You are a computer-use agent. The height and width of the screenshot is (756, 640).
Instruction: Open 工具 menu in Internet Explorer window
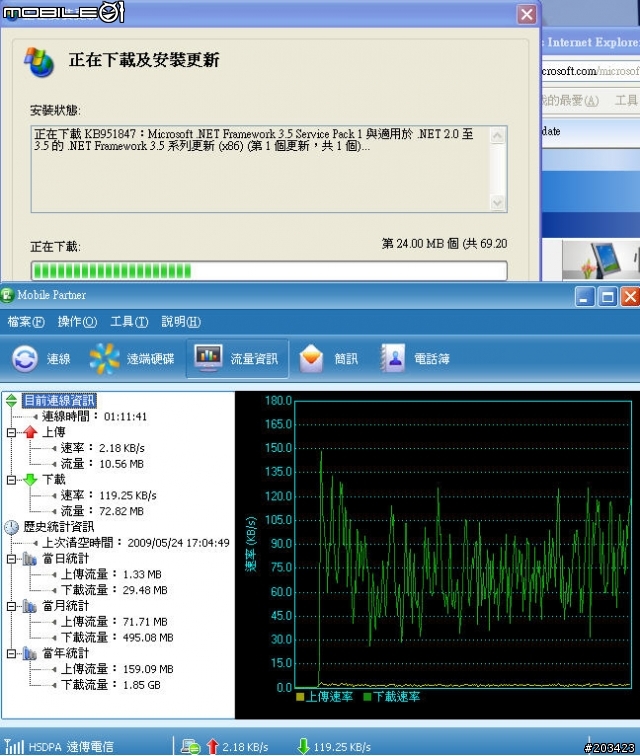[626, 100]
